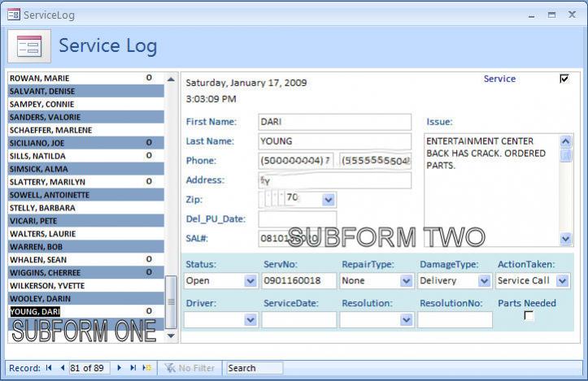This screenshot has width=588, height=381.
Task: Select WOOLEY, DARIN in the list
Action: click(86, 299)
